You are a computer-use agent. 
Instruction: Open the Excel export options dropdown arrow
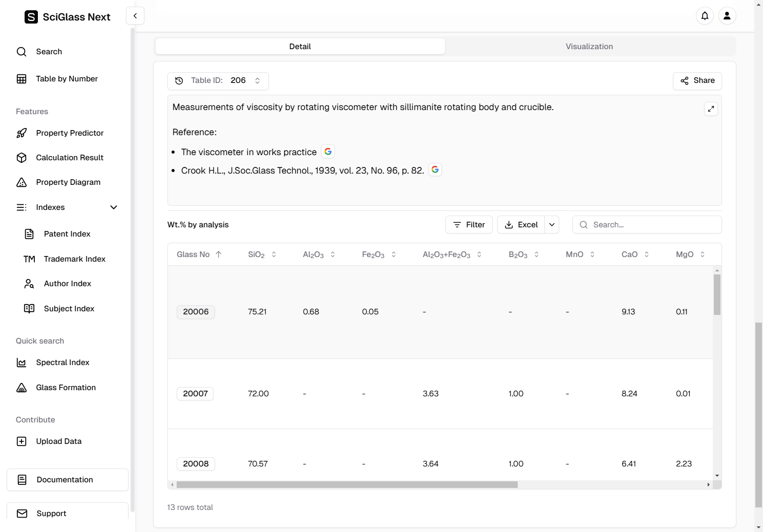[x=552, y=225]
